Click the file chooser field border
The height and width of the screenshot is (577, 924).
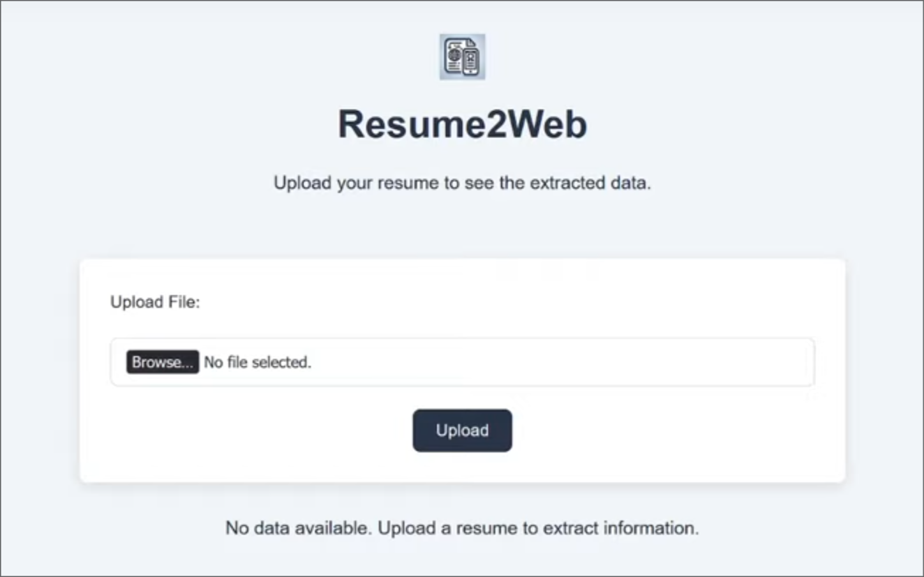pyautogui.click(x=462, y=339)
